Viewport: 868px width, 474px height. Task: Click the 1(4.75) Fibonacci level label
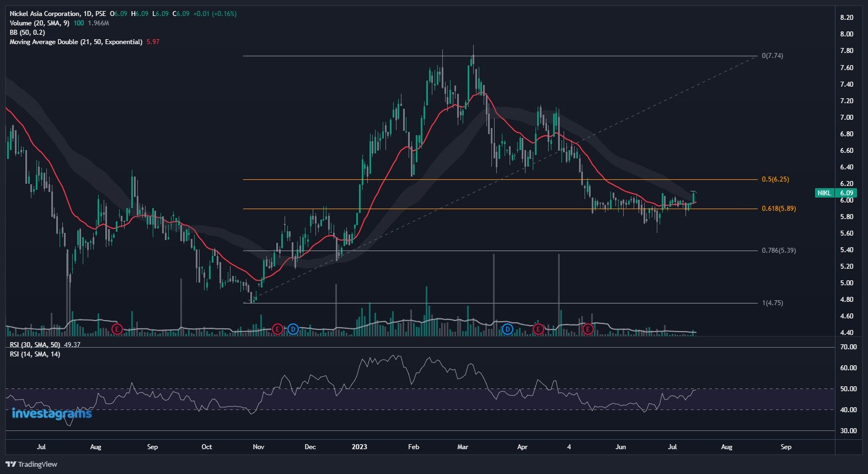pyautogui.click(x=772, y=303)
